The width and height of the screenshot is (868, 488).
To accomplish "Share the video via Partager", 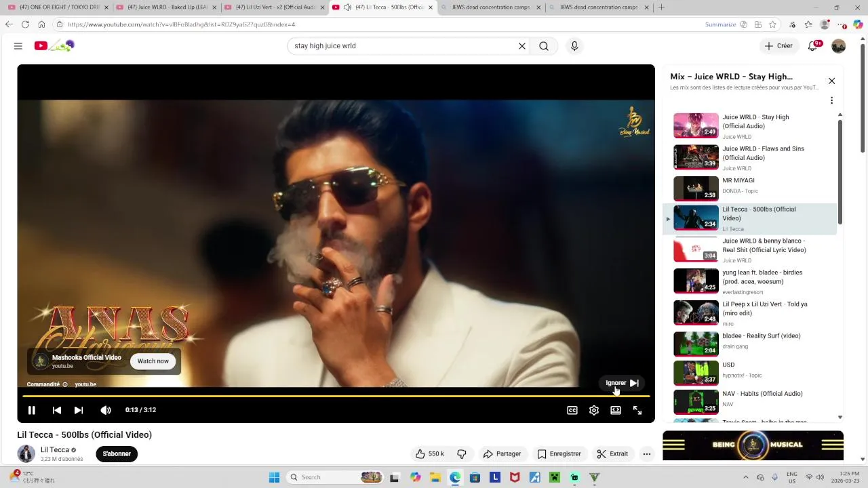I will [x=502, y=454].
